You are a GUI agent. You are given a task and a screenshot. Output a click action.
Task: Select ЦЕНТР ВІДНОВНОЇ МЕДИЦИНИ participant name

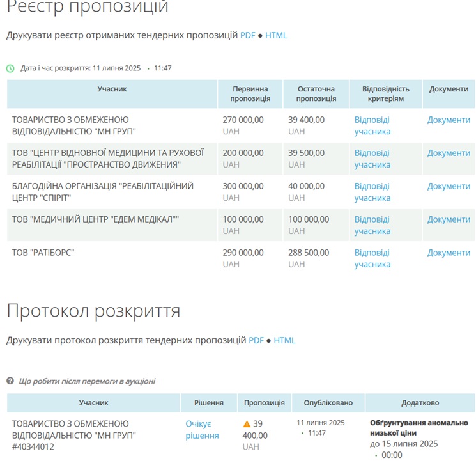(108, 159)
